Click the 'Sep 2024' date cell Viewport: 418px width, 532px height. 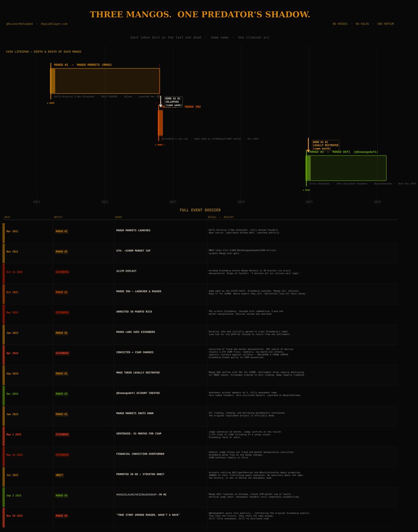[12, 374]
